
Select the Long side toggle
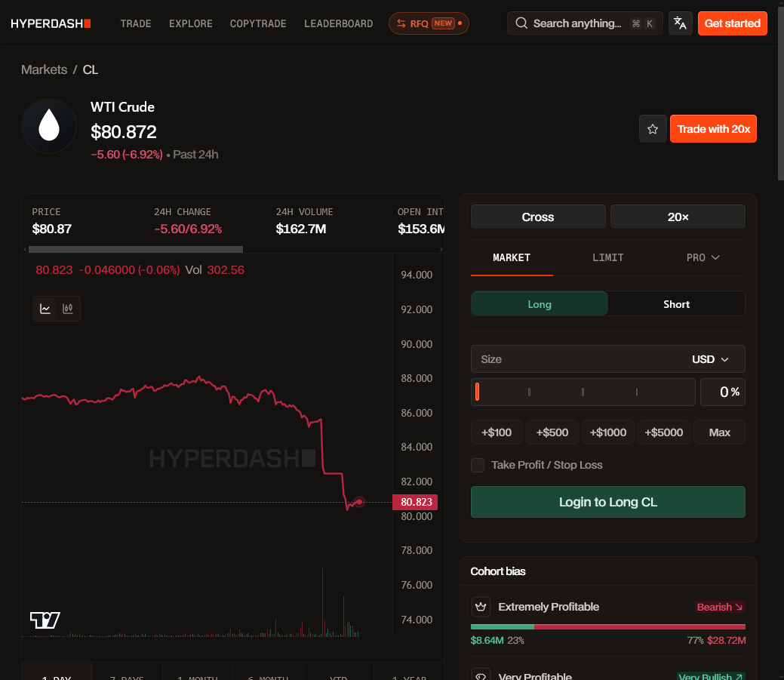click(x=540, y=304)
